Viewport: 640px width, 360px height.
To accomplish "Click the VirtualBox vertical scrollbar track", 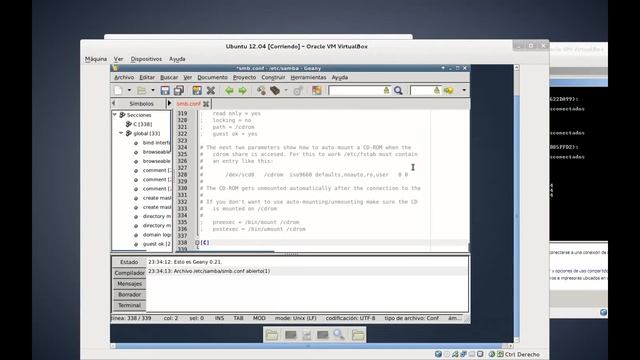I will pyautogui.click(x=516, y=203).
